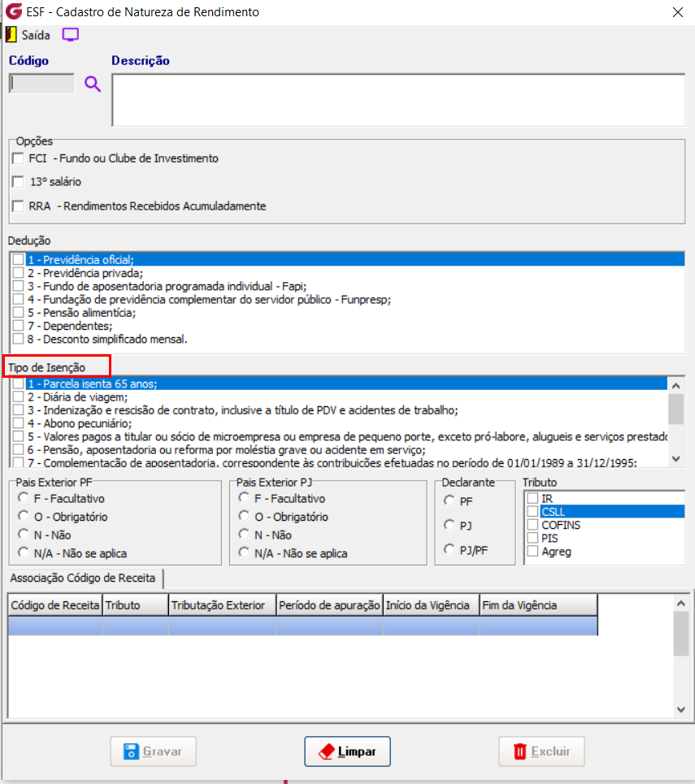The height and width of the screenshot is (784, 695).
Task: Enable RRA - Rendimentos Recebidos Acumuladamente
Action: [x=18, y=206]
